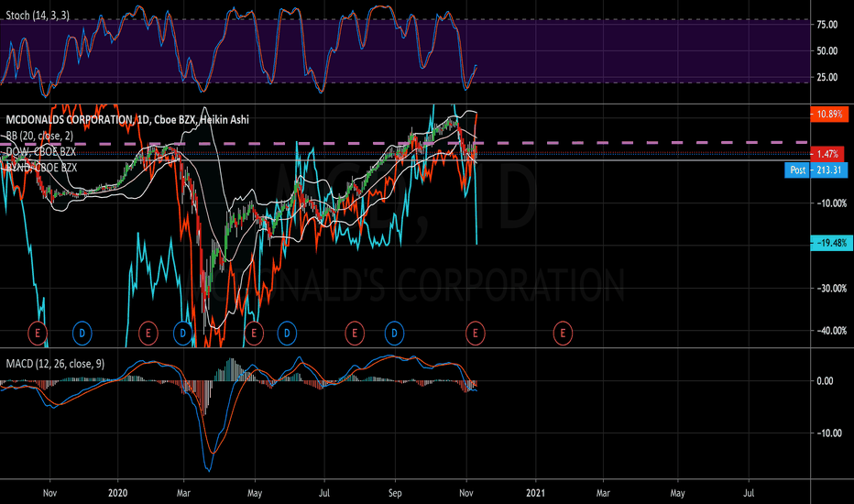The height and width of the screenshot is (504, 854).
Task: Click the -40.00% price axis value
Action: pos(832,331)
